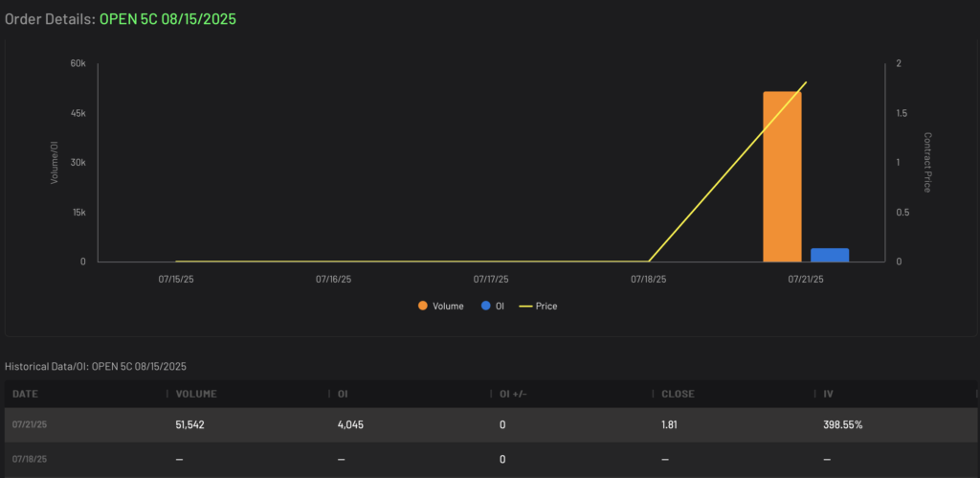Click the orange Volume legend marker
Screen dimensions: 980x478
coord(423,306)
